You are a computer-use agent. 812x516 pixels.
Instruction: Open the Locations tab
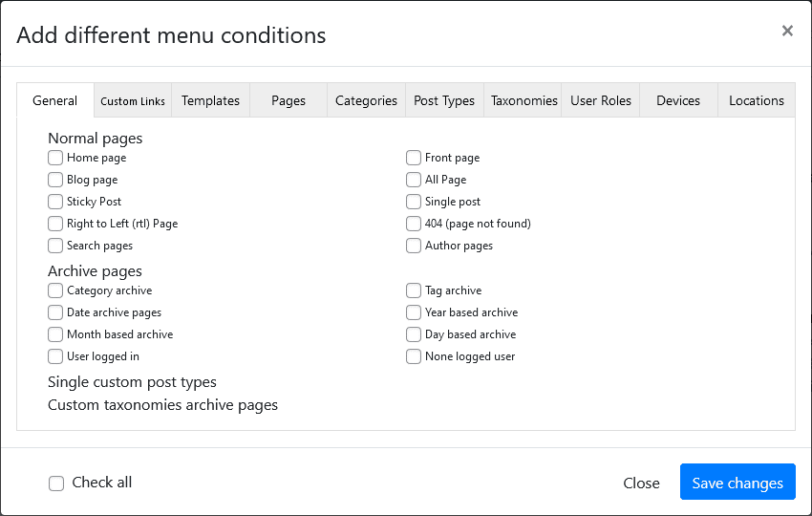[x=756, y=100]
